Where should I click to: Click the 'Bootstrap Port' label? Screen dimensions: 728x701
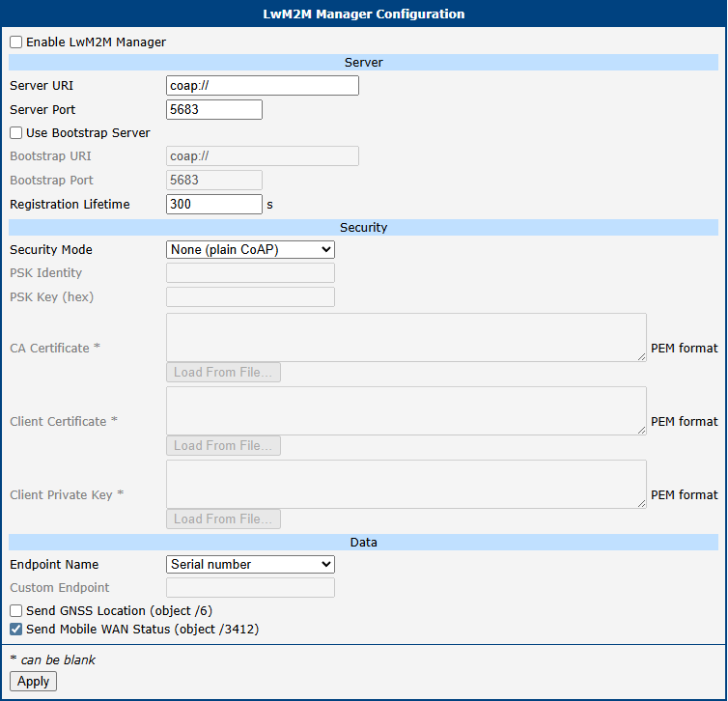pyautogui.click(x=51, y=181)
